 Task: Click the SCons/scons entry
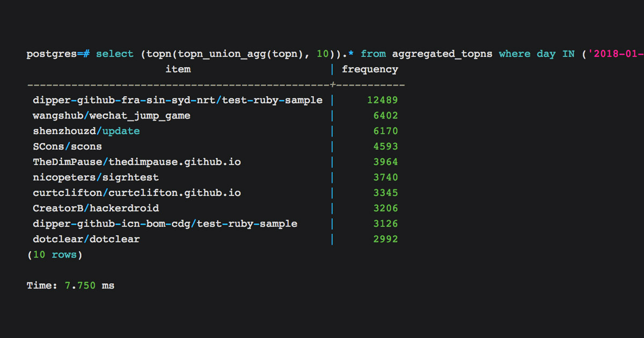[67, 146]
